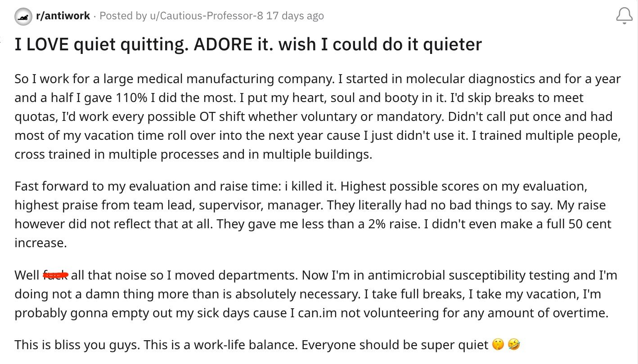
Task: Click the rolling-on-floor laughing emoji
Action: [515, 345]
